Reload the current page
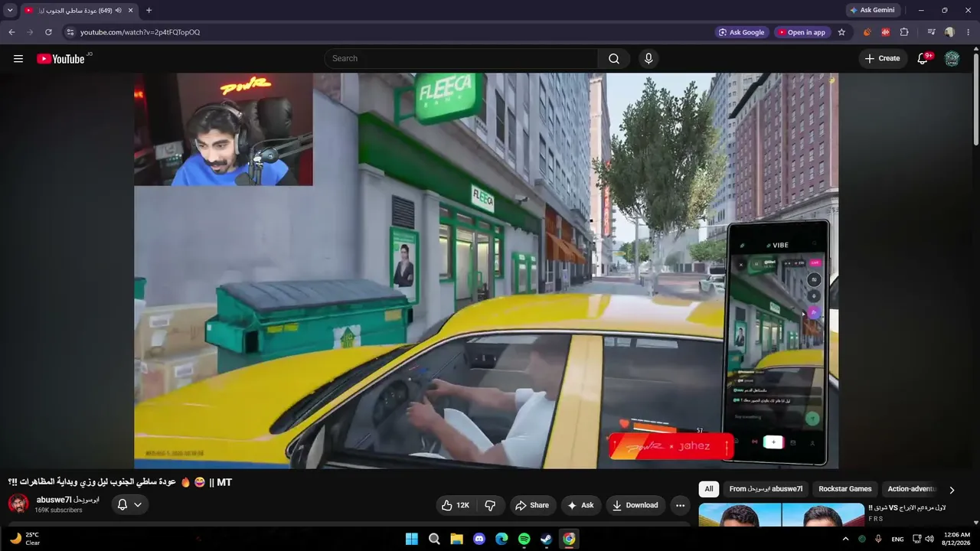This screenshot has height=551, width=980. pos(48,32)
